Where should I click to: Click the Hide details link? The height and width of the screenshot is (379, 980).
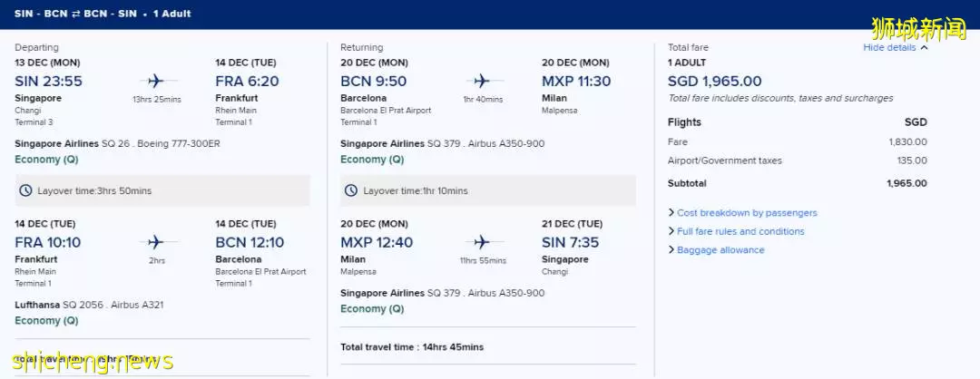pos(889,47)
